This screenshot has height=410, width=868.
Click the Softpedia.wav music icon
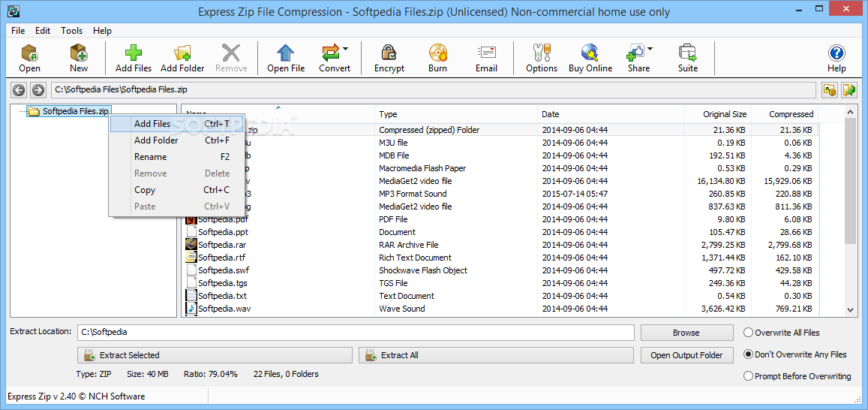[191, 309]
